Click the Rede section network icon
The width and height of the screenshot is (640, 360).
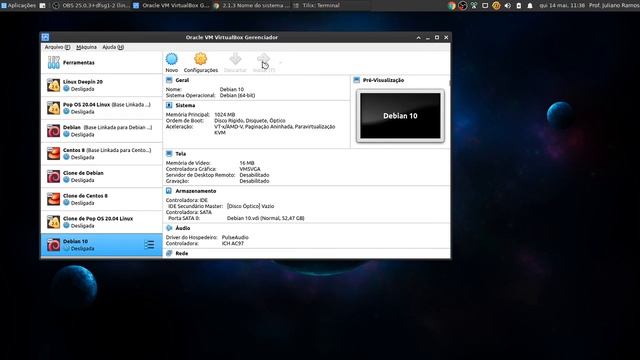pyautogui.click(x=169, y=253)
